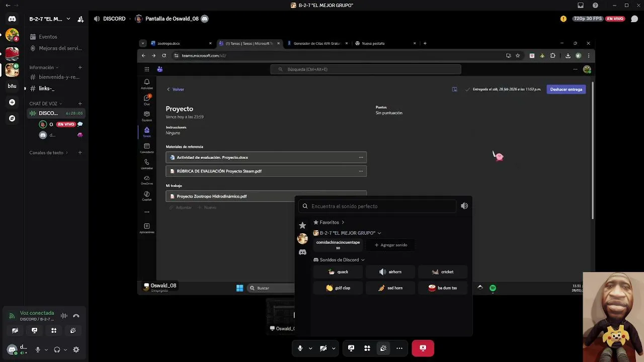Screen dimensions: 644x362
Task: Disconnect from voice with hang-up icon
Action: 76,316
